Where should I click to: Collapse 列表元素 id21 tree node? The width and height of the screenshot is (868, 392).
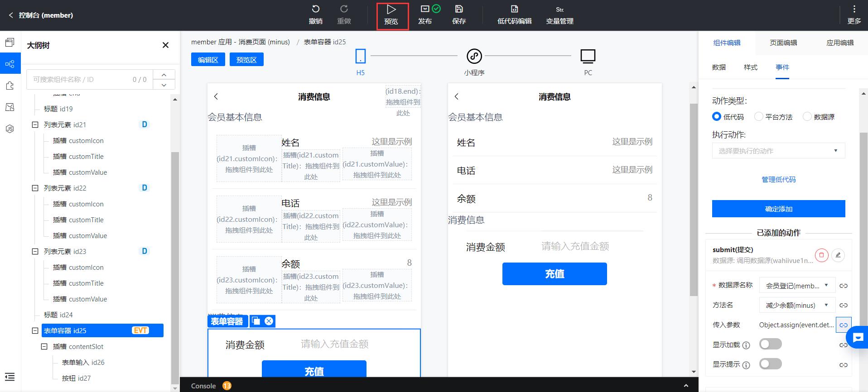click(35, 124)
